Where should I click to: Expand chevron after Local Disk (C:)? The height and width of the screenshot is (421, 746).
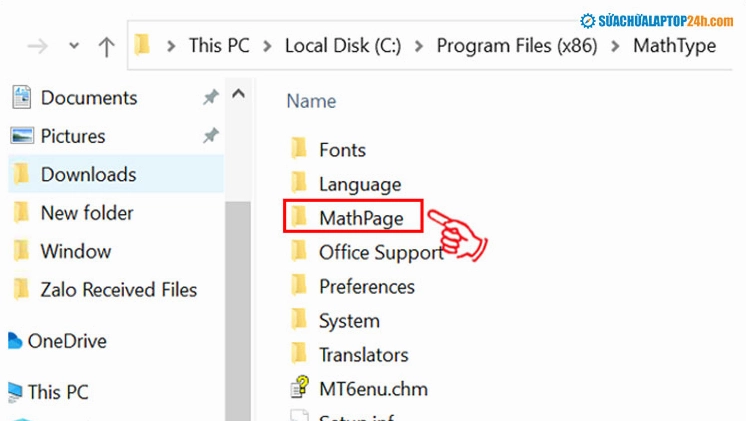(x=419, y=46)
